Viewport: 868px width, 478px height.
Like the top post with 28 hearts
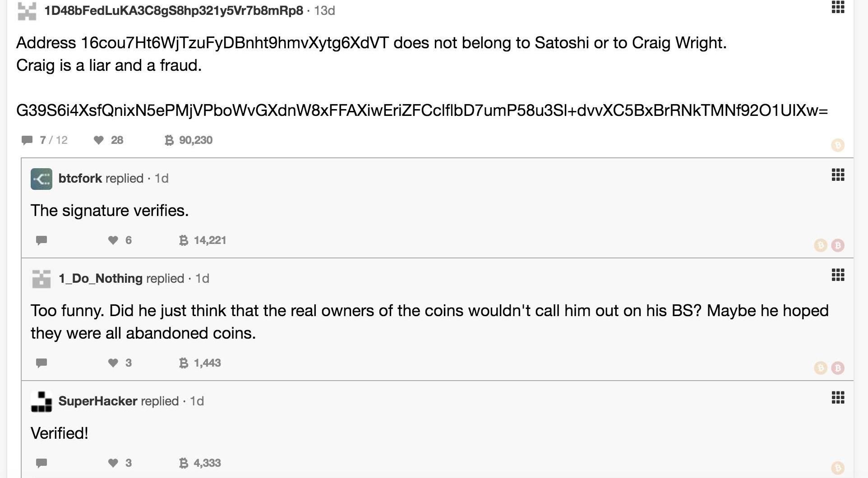(x=99, y=140)
